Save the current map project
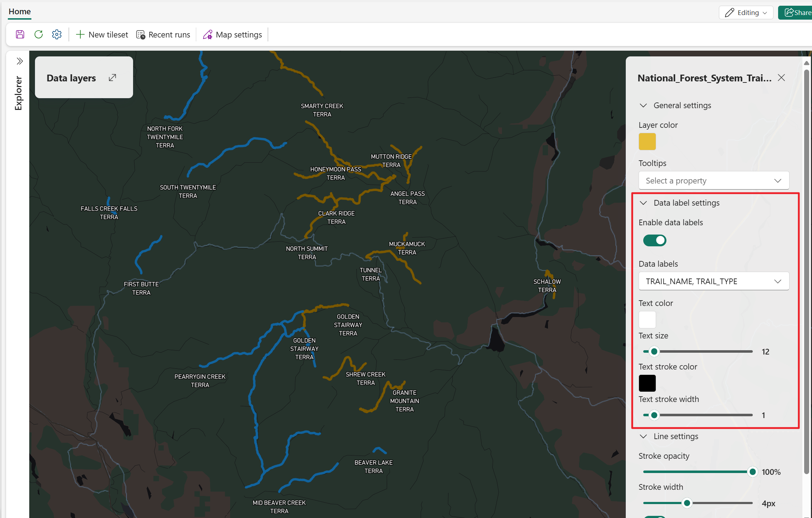This screenshot has height=518, width=812. [x=20, y=34]
